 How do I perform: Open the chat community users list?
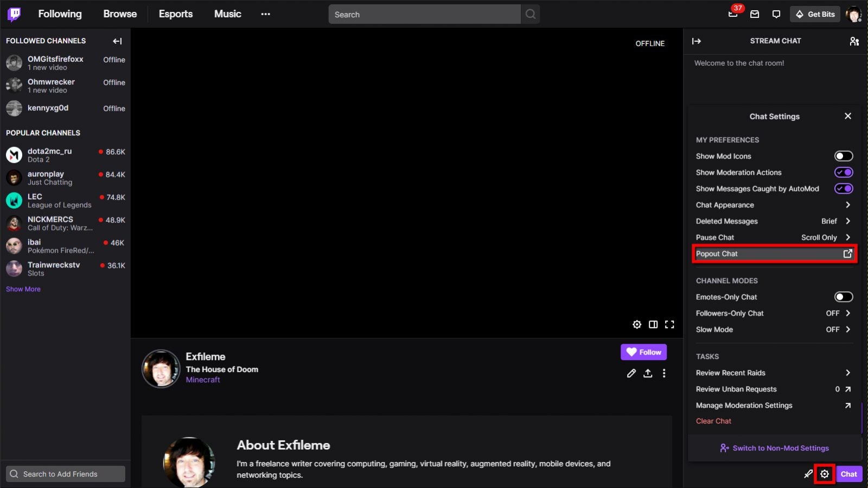pyautogui.click(x=854, y=41)
